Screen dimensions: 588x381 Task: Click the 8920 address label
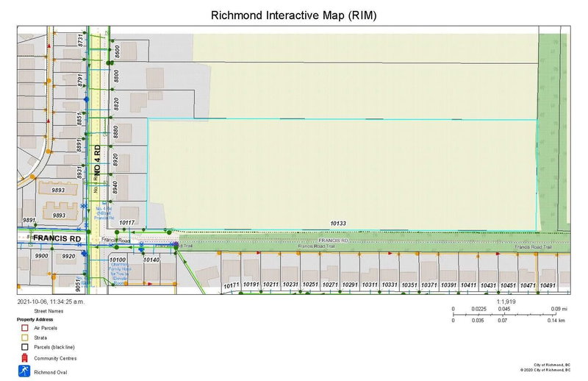click(115, 160)
